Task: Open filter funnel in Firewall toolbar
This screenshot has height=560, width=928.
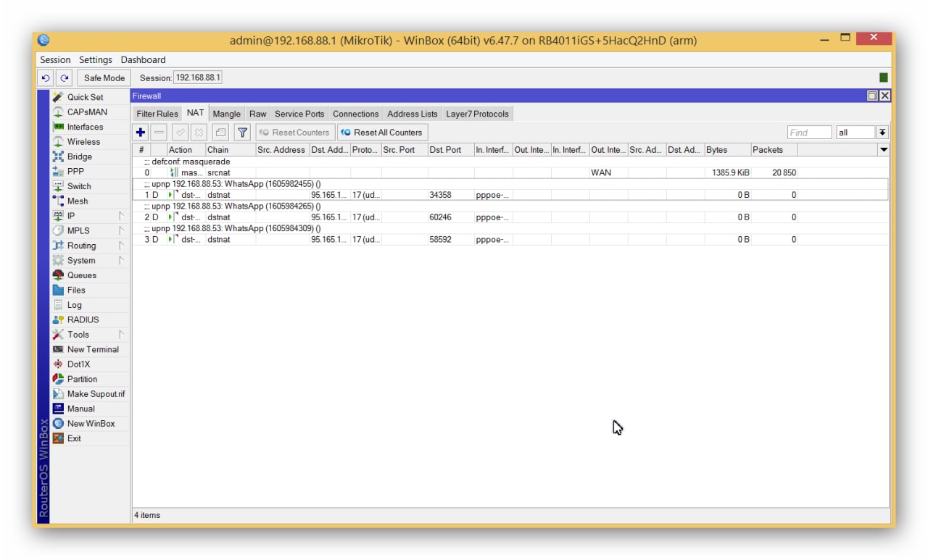Action: tap(242, 133)
